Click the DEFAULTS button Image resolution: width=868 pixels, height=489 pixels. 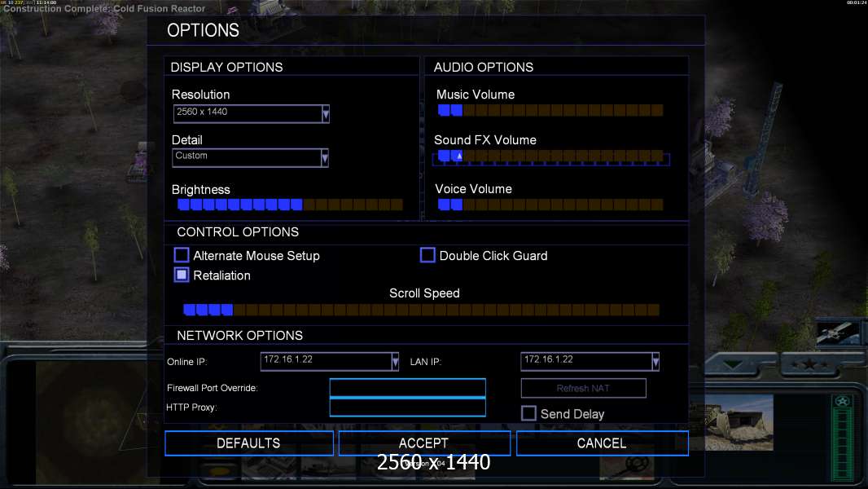click(x=249, y=443)
